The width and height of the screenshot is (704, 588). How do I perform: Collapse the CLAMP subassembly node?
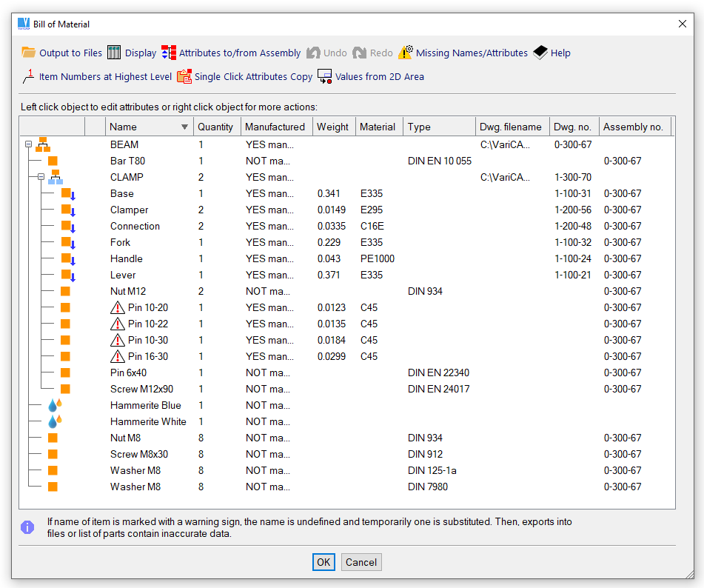tap(41, 177)
